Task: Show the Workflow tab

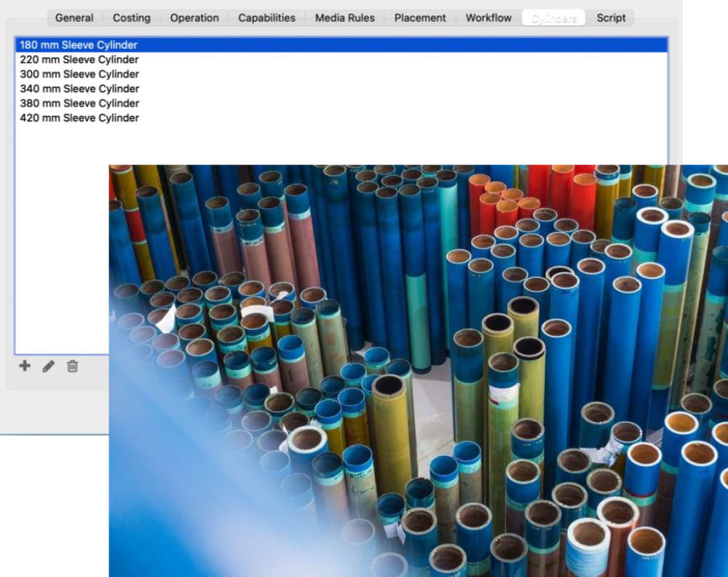Action: [x=488, y=17]
